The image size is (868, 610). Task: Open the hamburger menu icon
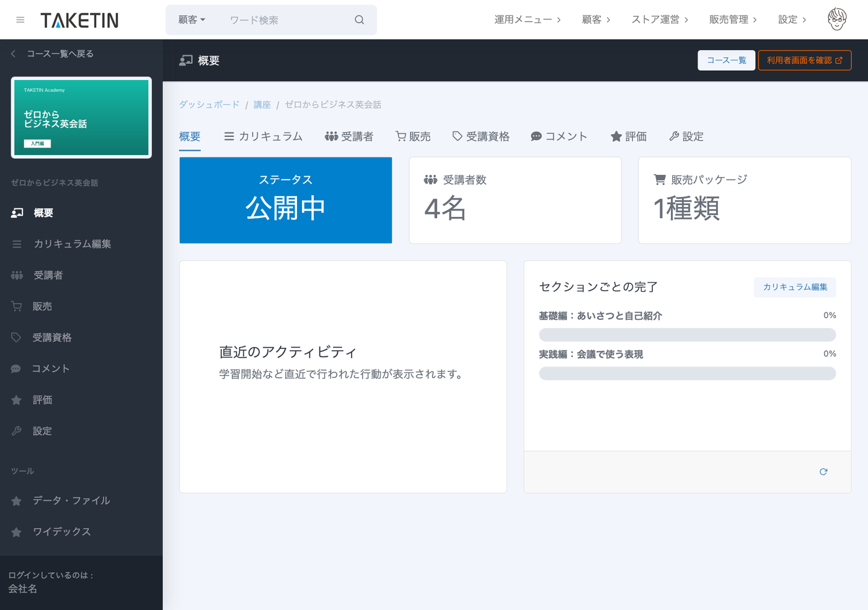coord(20,20)
